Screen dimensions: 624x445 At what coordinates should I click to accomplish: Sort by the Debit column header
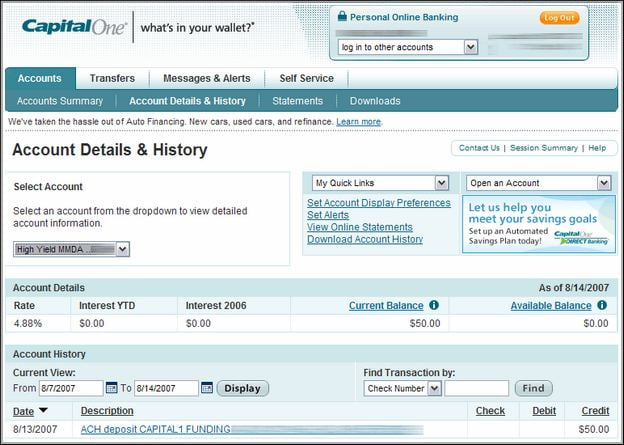coord(544,411)
